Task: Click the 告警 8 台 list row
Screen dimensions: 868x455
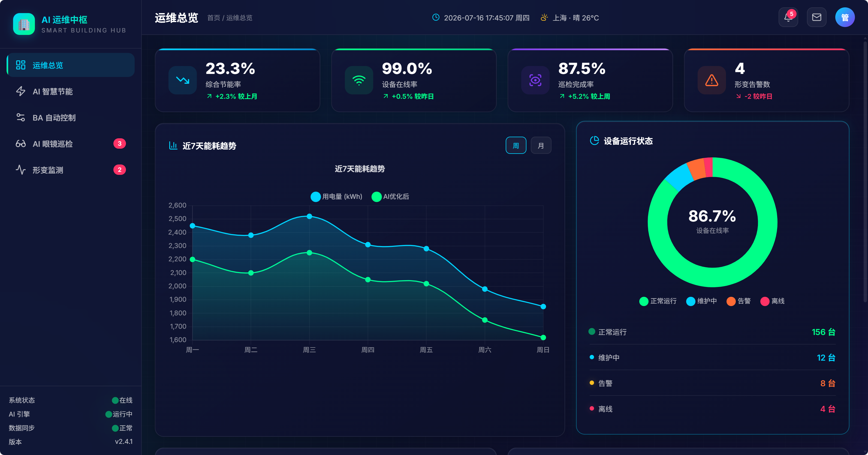Action: pos(712,383)
